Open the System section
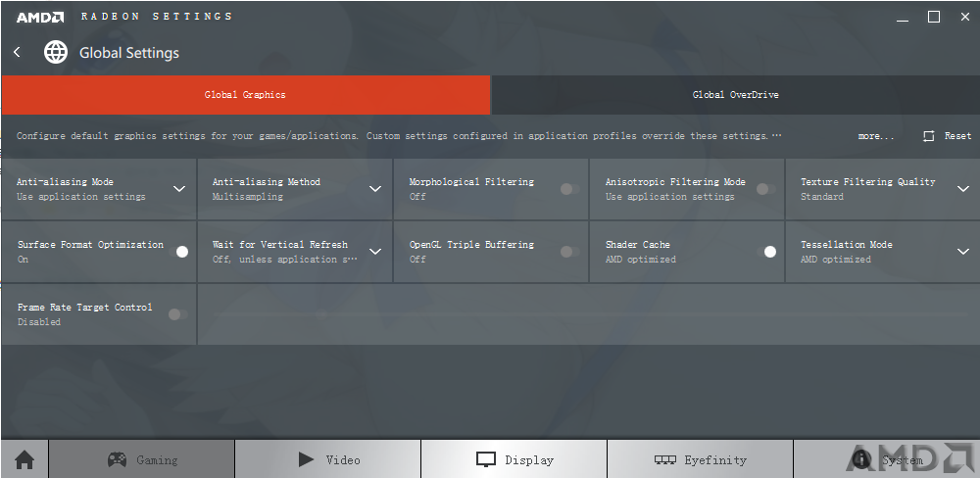Screen dimensions: 980x478 click(x=886, y=460)
